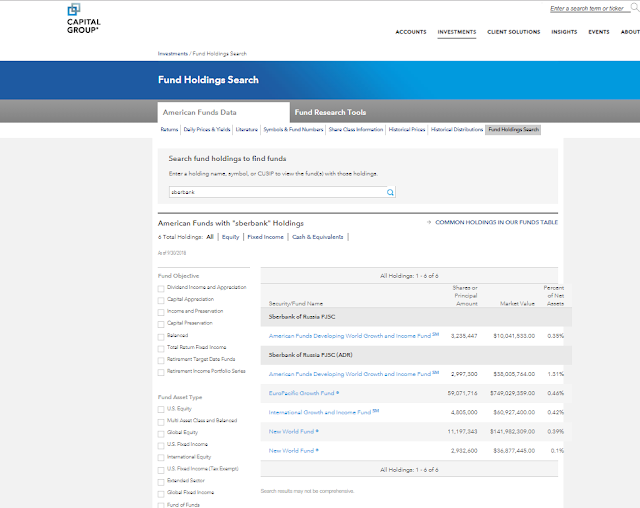Click the Sberbank of Russia PJSC (ADR) row

(x=416, y=355)
